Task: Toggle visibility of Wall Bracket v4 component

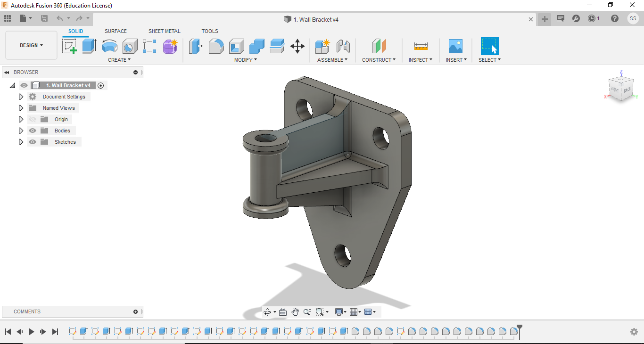Action: 24,85
